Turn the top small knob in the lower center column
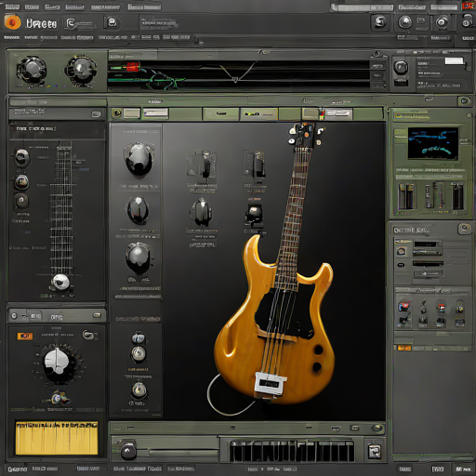 pyautogui.click(x=138, y=338)
